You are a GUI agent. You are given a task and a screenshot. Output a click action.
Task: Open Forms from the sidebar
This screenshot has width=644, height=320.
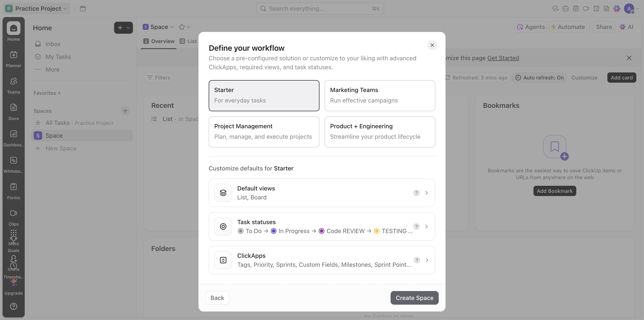click(13, 191)
